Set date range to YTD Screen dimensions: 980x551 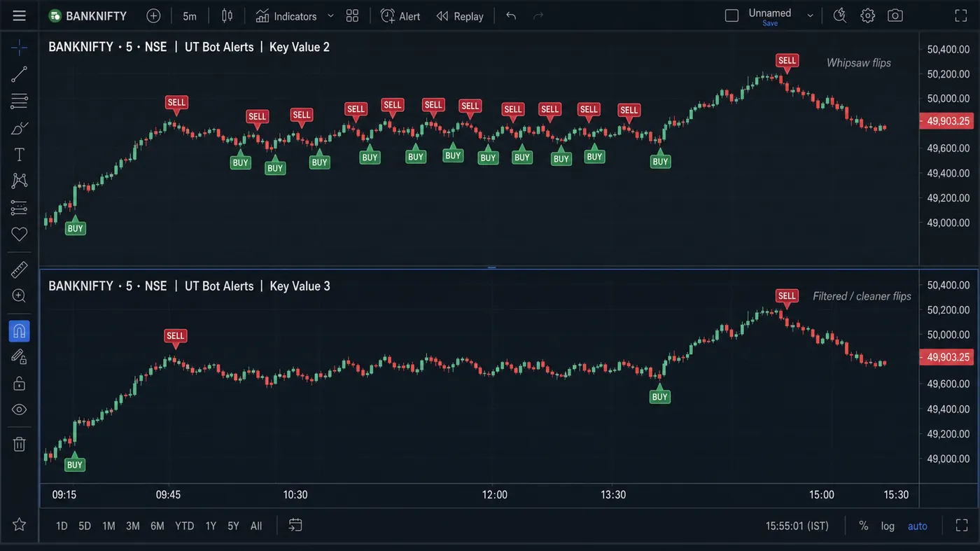point(184,526)
